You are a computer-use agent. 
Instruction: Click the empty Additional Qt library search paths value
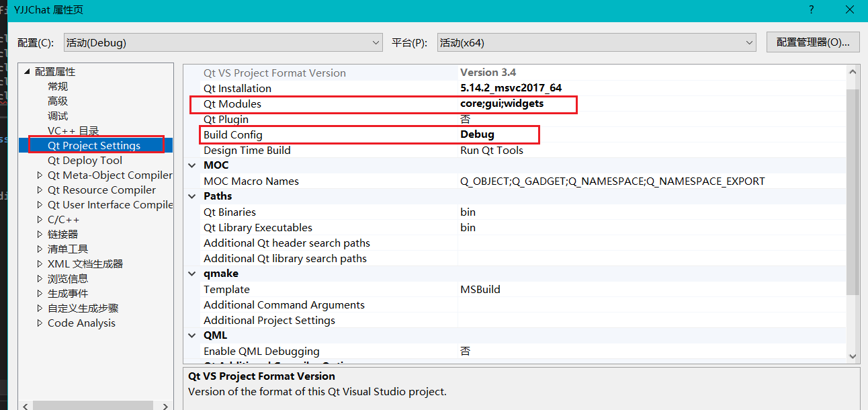[x=652, y=258]
